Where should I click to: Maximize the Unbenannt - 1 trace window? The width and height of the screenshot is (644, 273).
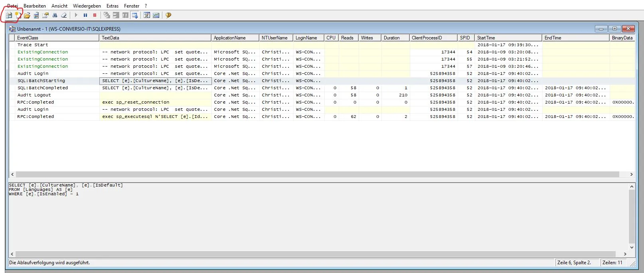pos(614,29)
